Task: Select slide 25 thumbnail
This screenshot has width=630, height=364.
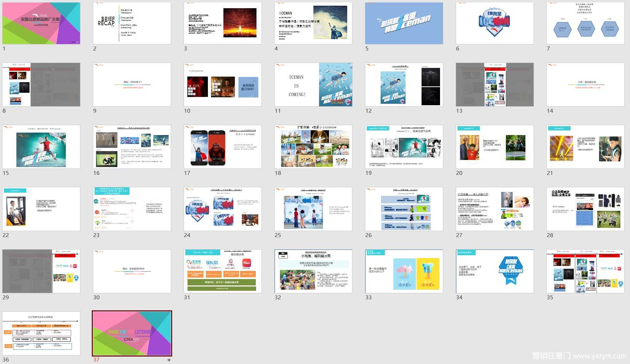Action: [313, 209]
